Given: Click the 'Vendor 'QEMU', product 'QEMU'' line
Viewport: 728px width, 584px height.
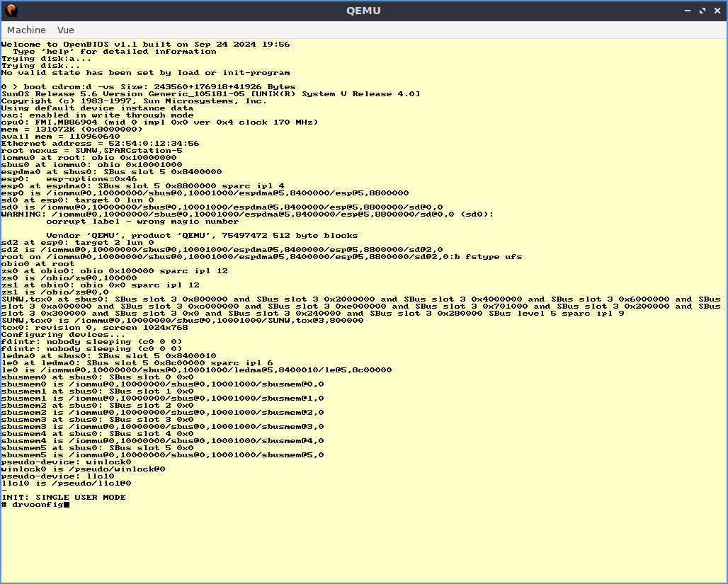Looking at the screenshot, I should click(202, 235).
